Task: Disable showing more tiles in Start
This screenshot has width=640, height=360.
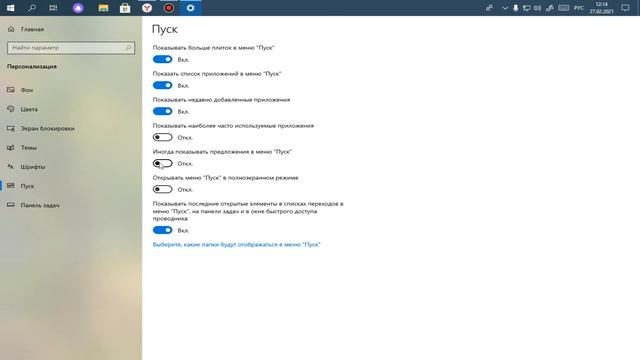Action: (162, 60)
